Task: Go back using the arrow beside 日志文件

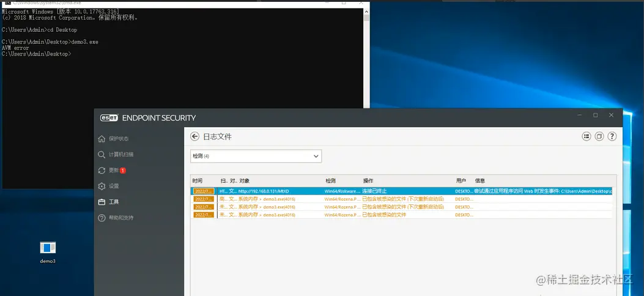Action: pos(194,136)
